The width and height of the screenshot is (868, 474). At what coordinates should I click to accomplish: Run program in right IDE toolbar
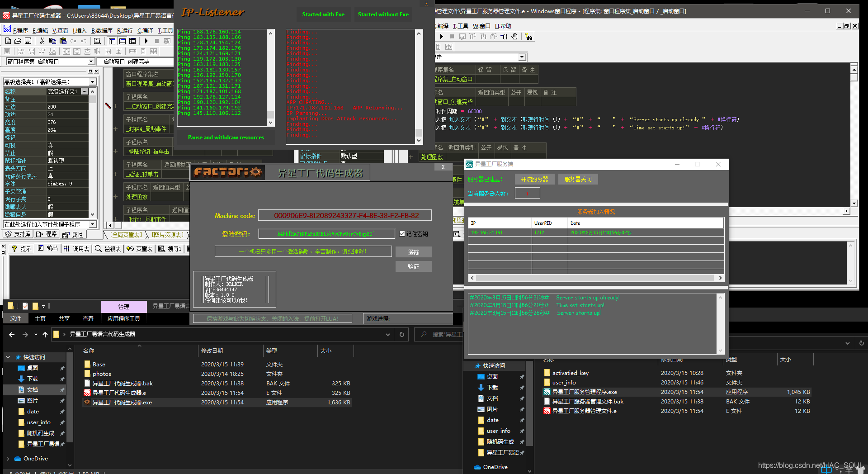442,36
